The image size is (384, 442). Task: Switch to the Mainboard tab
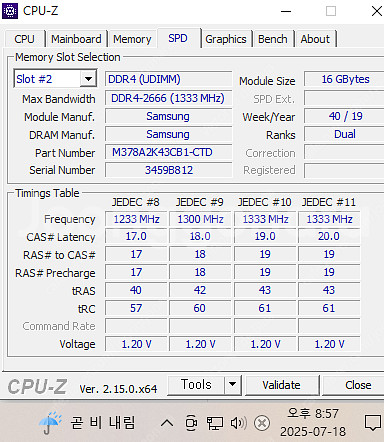click(76, 39)
